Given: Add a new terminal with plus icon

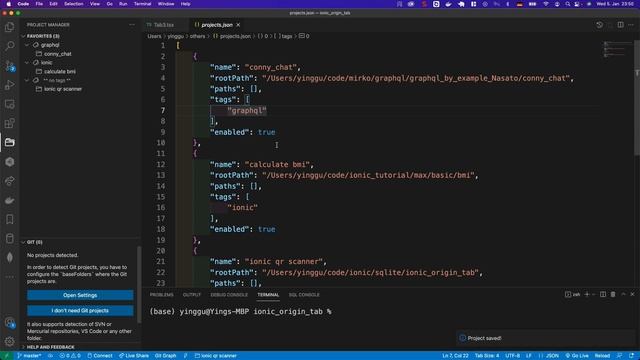Looking at the screenshot, I should [x=587, y=294].
